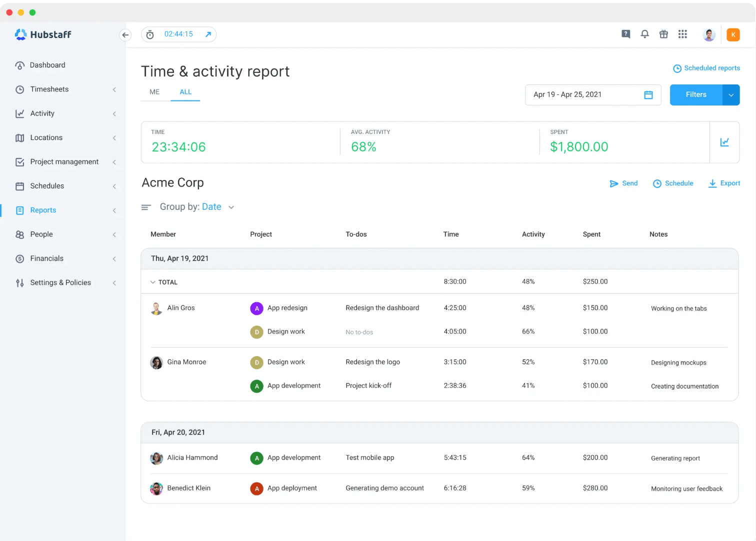Click the chart icon beside the spent total

click(724, 142)
